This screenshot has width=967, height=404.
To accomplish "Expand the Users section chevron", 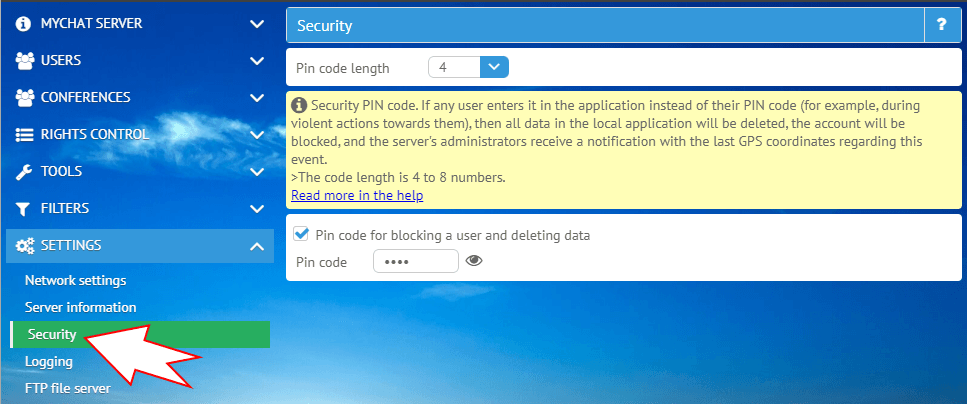I will pyautogui.click(x=256, y=60).
